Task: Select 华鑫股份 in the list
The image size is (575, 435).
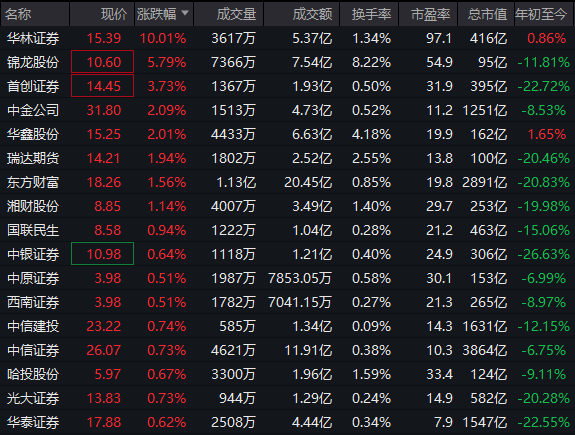Action: pos(33,134)
